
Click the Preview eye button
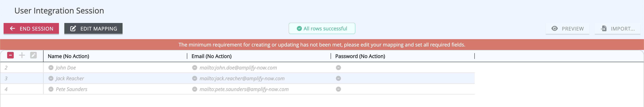point(567,29)
